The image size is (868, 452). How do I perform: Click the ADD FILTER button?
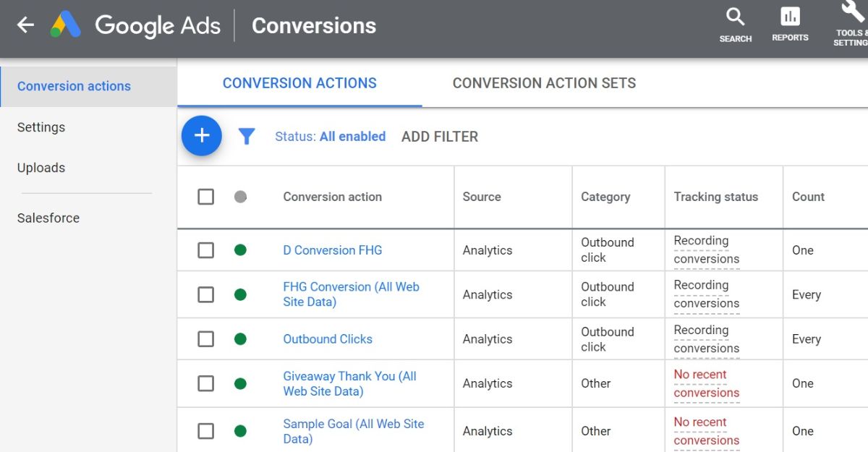click(440, 137)
